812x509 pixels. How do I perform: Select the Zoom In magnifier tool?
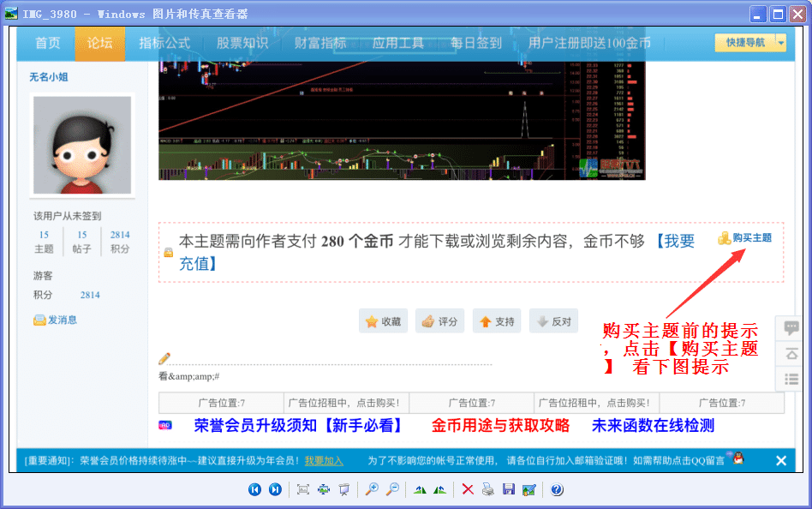pyautogui.click(x=372, y=489)
